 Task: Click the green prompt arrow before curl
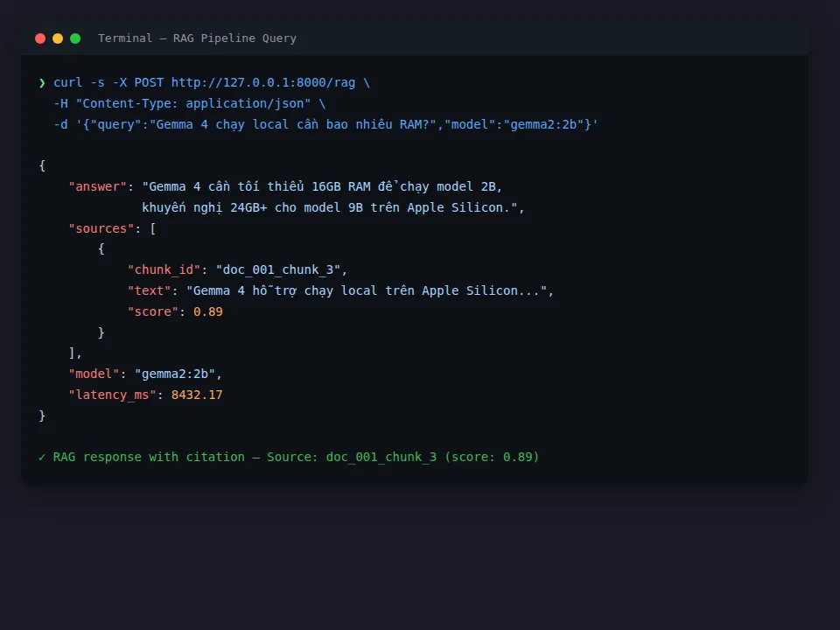[42, 82]
